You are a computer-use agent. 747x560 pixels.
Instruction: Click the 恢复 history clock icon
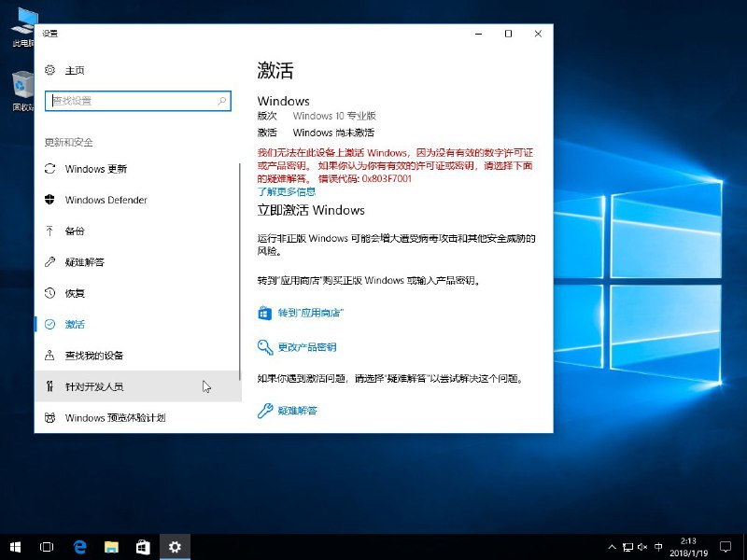click(x=50, y=293)
